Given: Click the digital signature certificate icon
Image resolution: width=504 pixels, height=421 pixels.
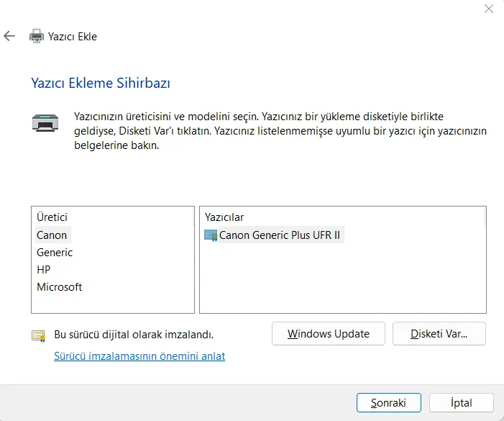Looking at the screenshot, I should pyautogui.click(x=38, y=336).
